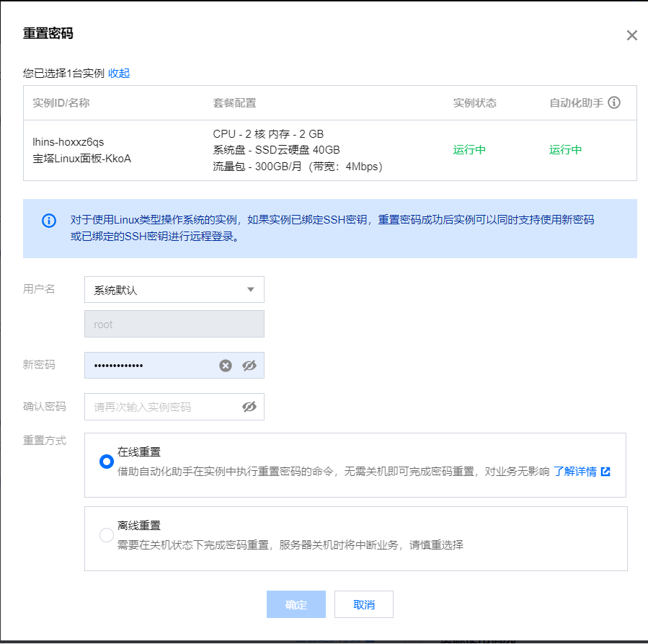Toggle visibility of the 新密码 field
The width and height of the screenshot is (648, 644).
[x=249, y=366]
